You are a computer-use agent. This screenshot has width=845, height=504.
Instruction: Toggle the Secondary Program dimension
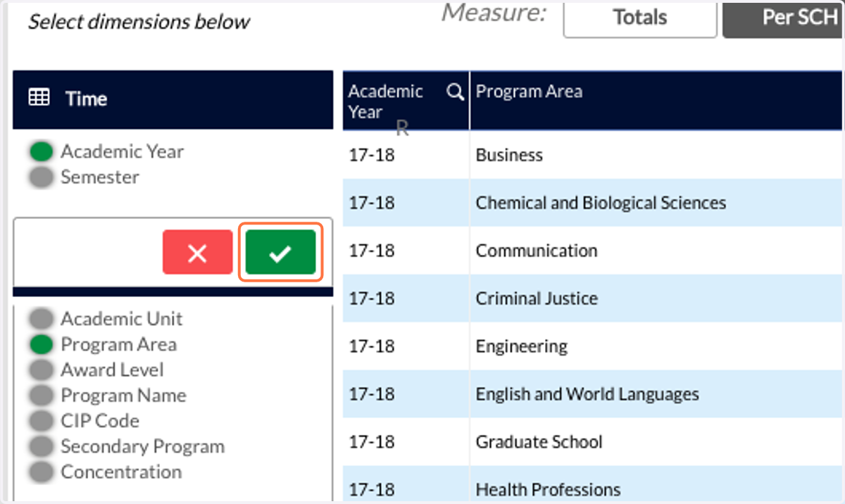pyautogui.click(x=42, y=446)
